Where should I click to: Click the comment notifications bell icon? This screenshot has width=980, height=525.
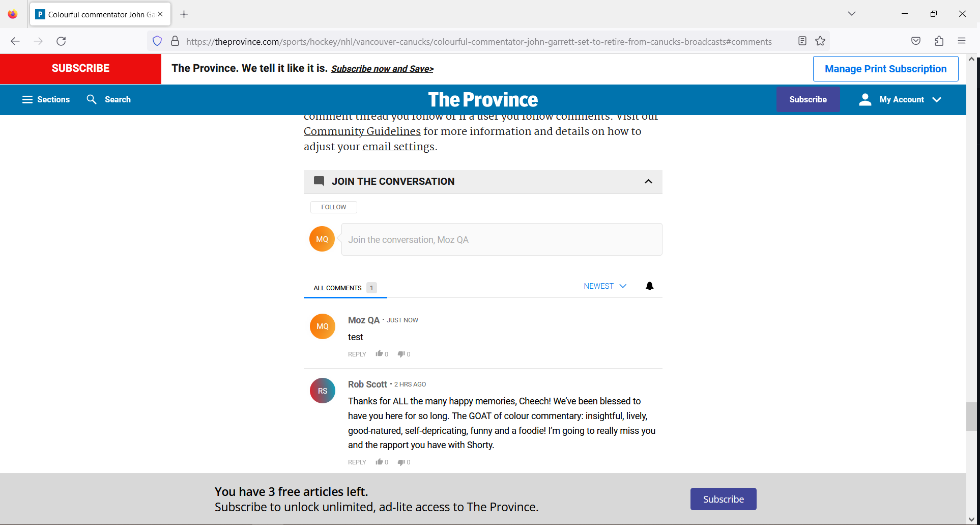(x=650, y=286)
